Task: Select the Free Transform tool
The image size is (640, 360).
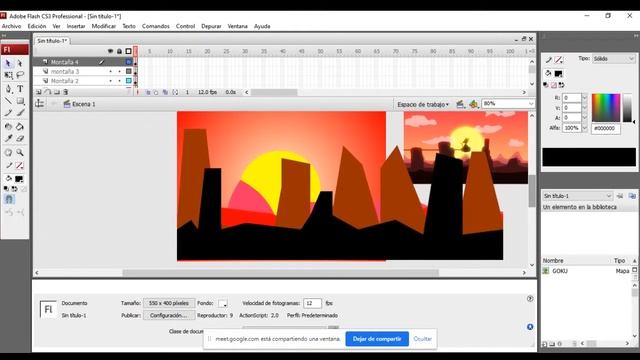Action: (8, 75)
